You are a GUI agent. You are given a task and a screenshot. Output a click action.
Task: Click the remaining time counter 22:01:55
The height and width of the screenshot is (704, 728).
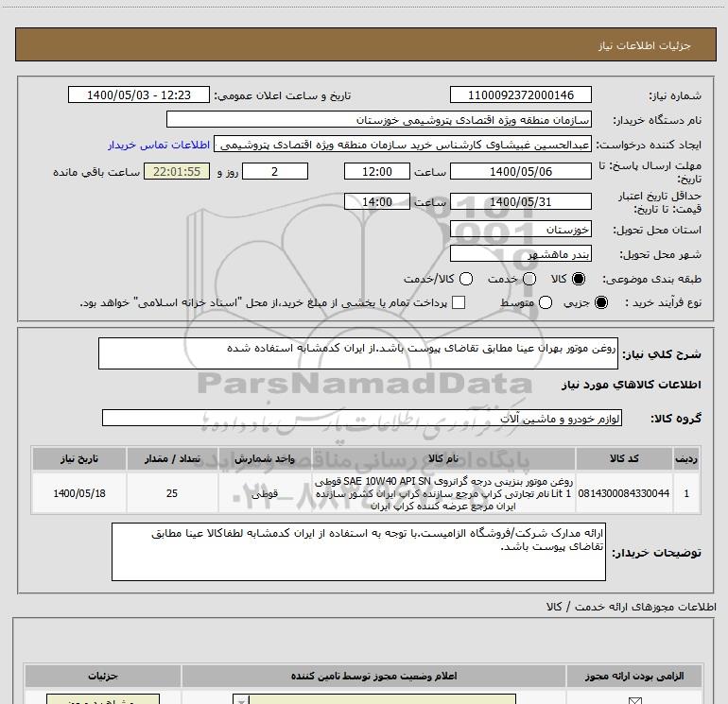tap(177, 171)
